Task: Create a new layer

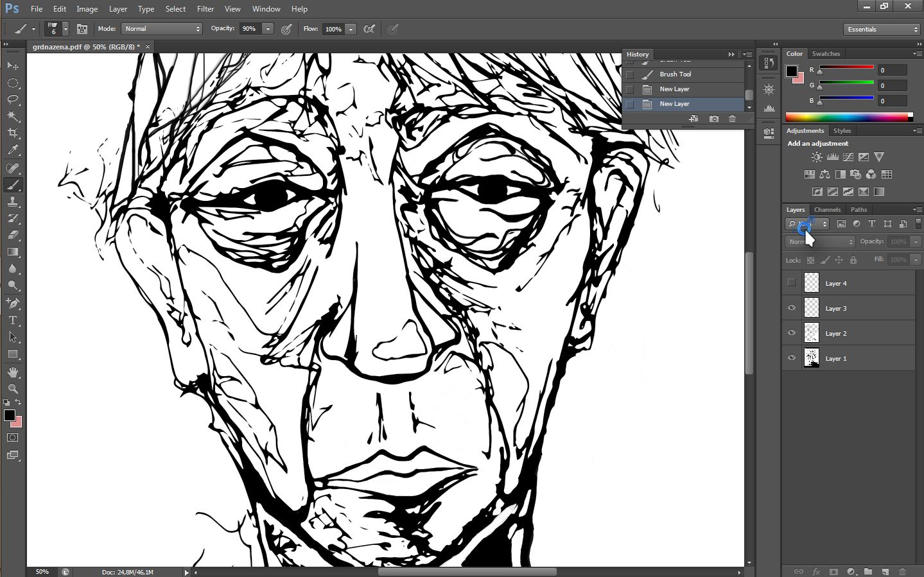Action: pos(885,571)
